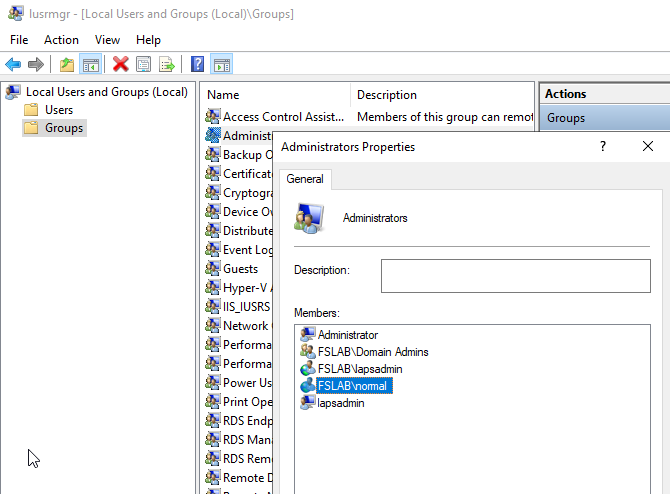Open the Properties toolbar icon
Screen dimensions: 670x494
(x=144, y=65)
